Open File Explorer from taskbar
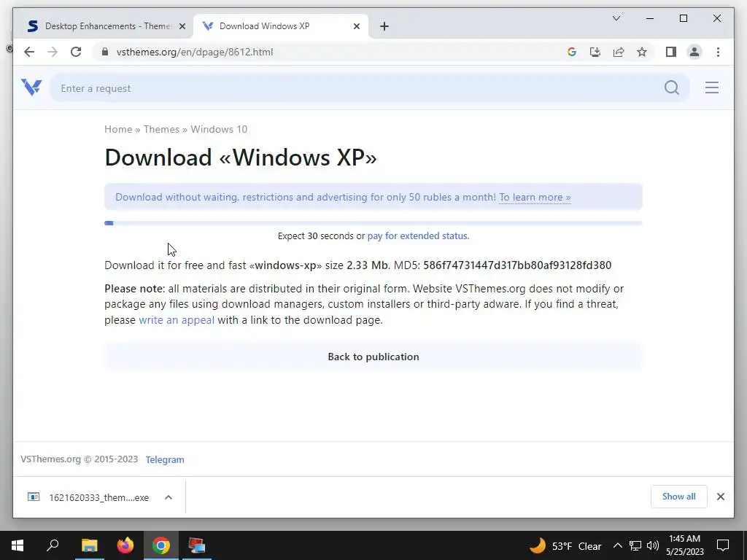 pyautogui.click(x=89, y=545)
